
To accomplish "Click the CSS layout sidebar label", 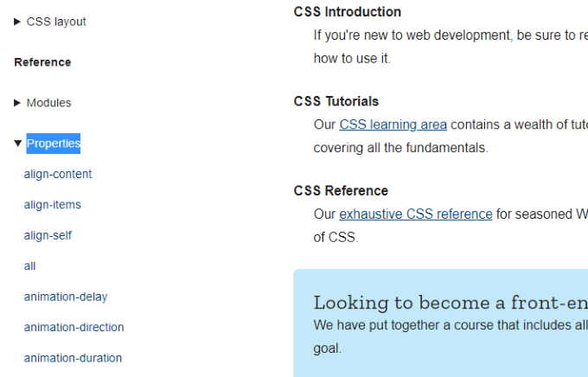I will click(56, 22).
